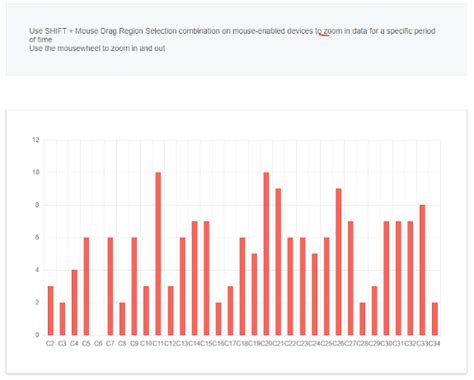Screen dimensions: 474x380
Task: Click the C21 bar in chart
Action: (278, 262)
